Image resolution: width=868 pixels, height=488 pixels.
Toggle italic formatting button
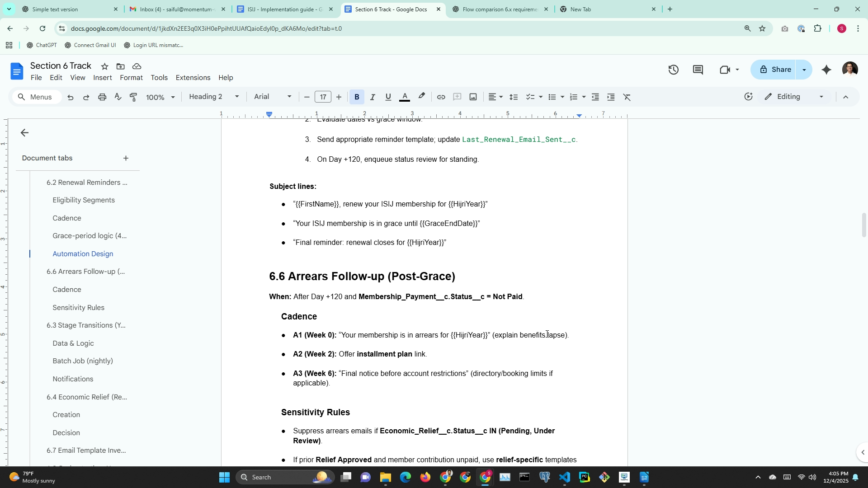coord(373,97)
